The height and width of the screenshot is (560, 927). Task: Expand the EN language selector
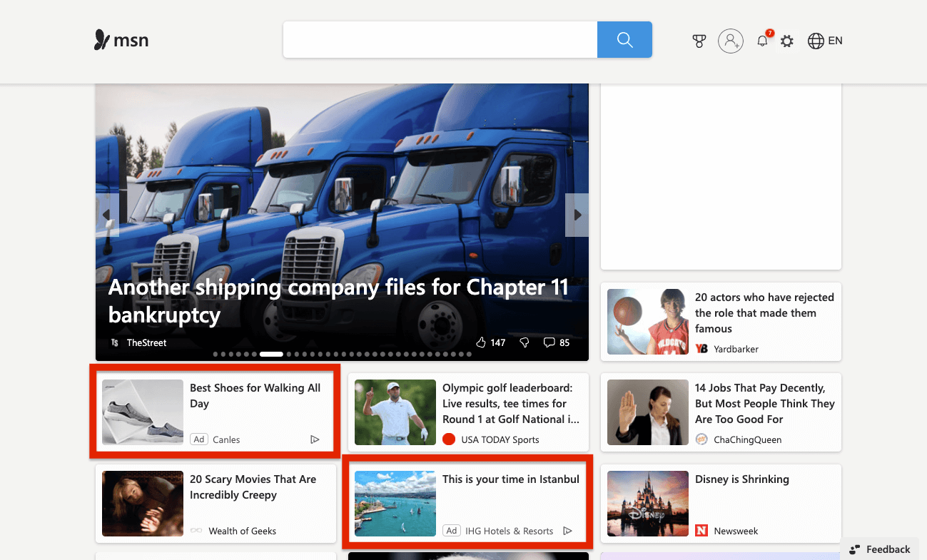pos(825,41)
